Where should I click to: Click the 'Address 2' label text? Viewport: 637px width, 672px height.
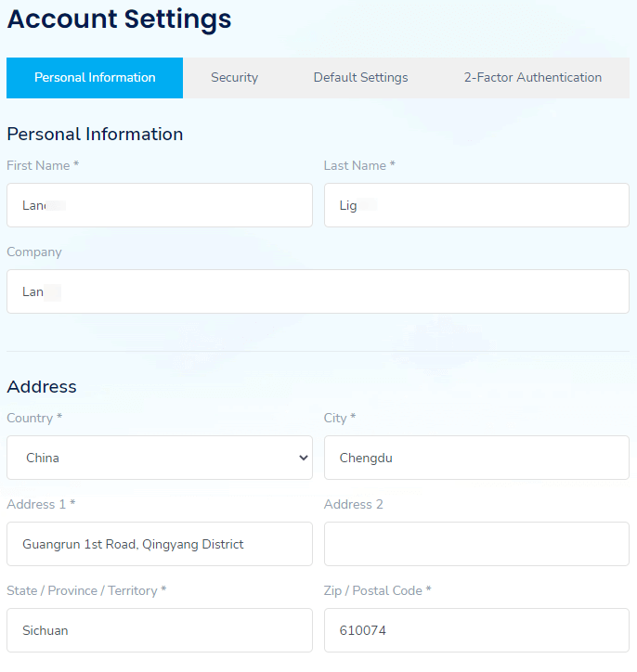[353, 504]
